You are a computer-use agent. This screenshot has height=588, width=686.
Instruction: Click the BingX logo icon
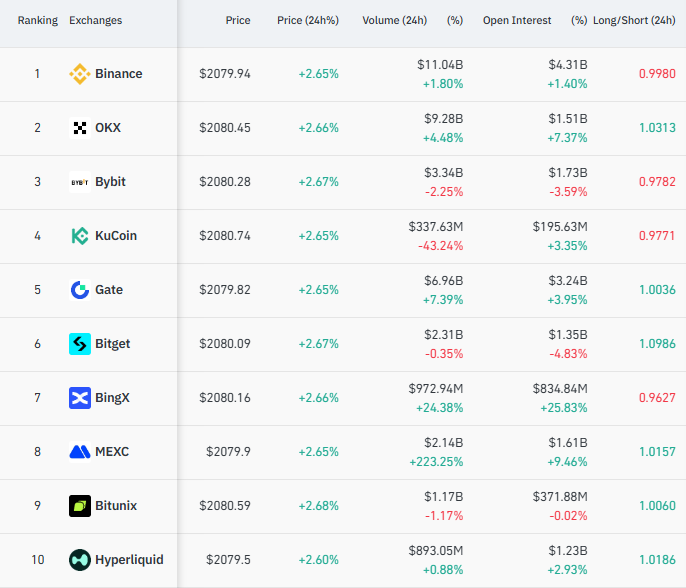[80, 398]
